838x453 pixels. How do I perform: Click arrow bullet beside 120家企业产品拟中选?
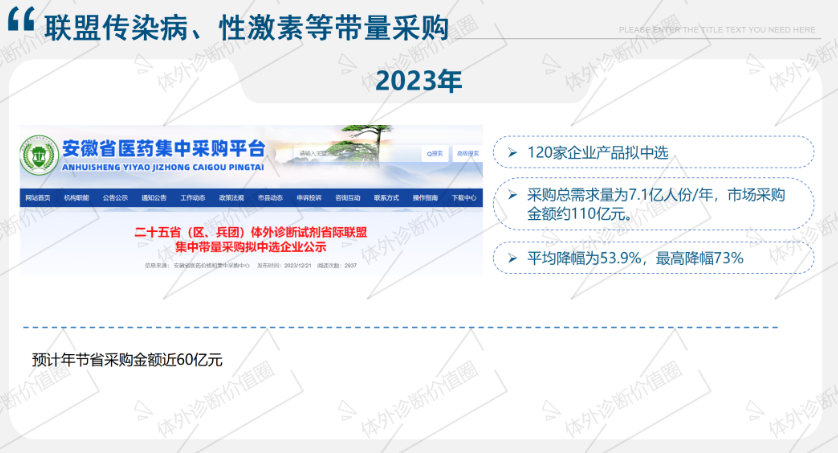512,153
